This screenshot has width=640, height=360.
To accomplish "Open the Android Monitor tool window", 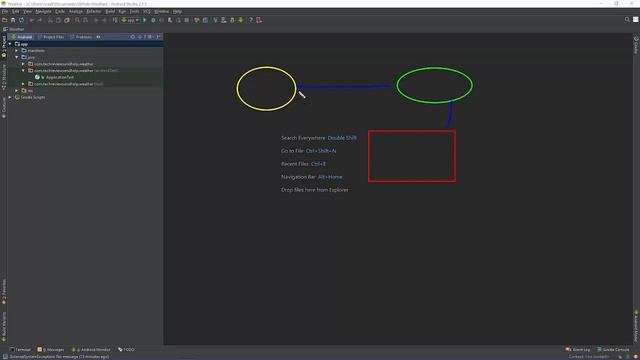I will click(91, 349).
